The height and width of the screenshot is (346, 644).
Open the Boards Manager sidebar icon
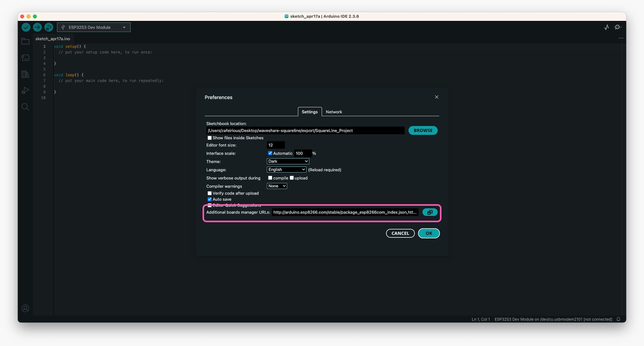25,58
